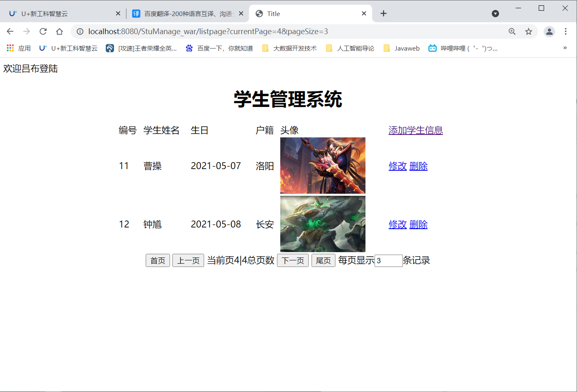
Task: Click the name cell 曹操
Action: click(x=153, y=166)
